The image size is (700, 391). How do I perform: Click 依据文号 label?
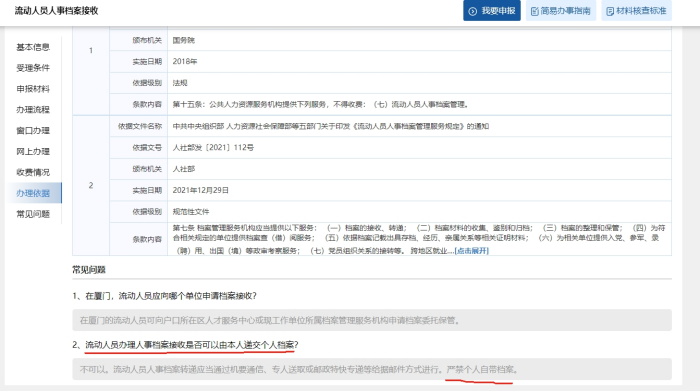pos(147,148)
